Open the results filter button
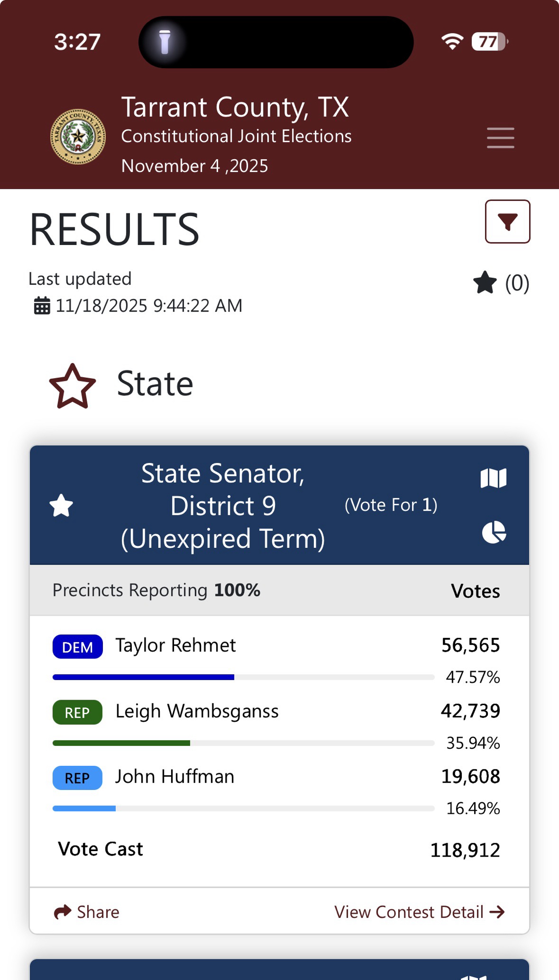Viewport: 559px width, 980px height. (508, 221)
